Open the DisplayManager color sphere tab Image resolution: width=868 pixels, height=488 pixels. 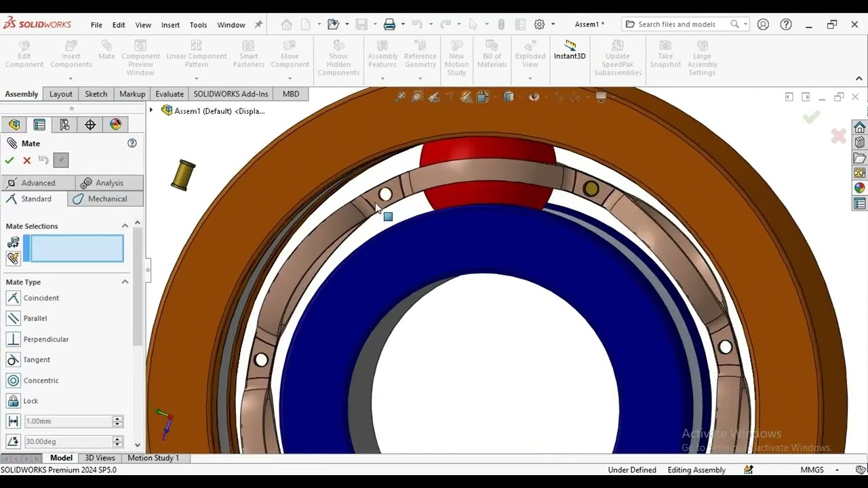pos(115,125)
